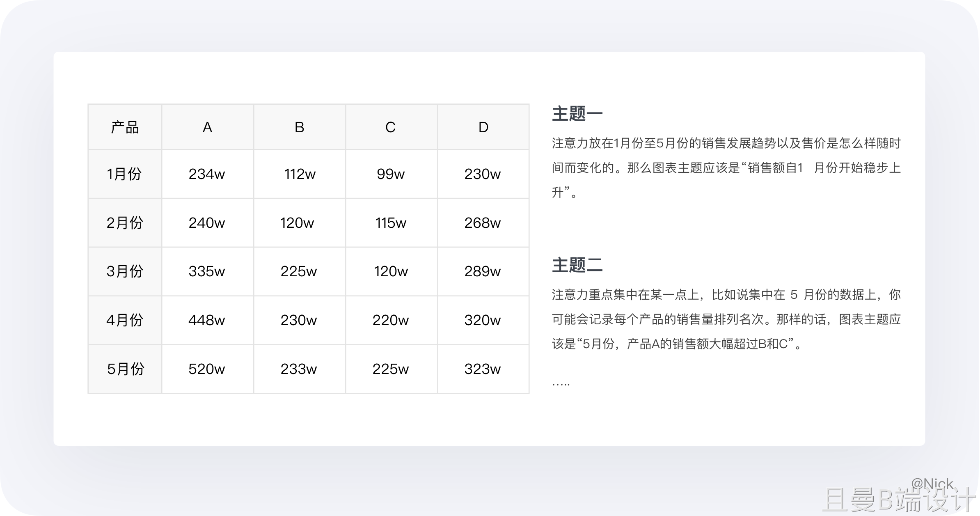Viewport: 980px width, 516px height.
Task: Select the 520w cell
Action: coord(208,369)
